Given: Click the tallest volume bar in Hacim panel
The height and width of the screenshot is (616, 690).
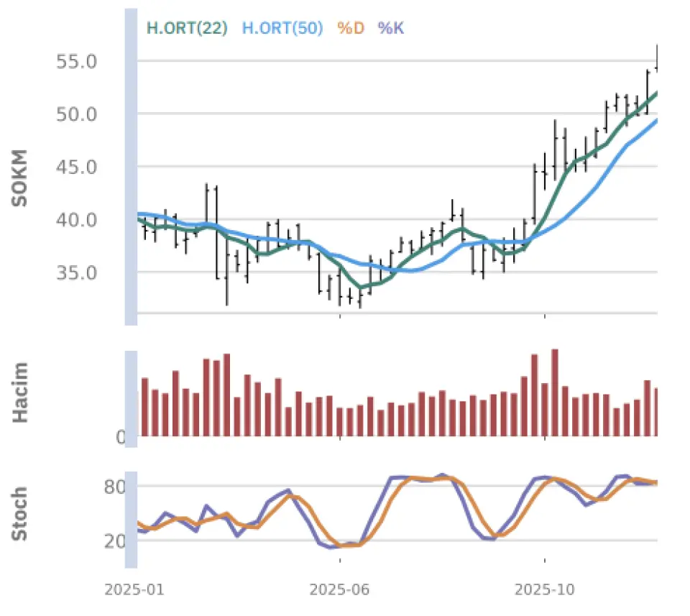Looking at the screenshot, I should 554,392.
